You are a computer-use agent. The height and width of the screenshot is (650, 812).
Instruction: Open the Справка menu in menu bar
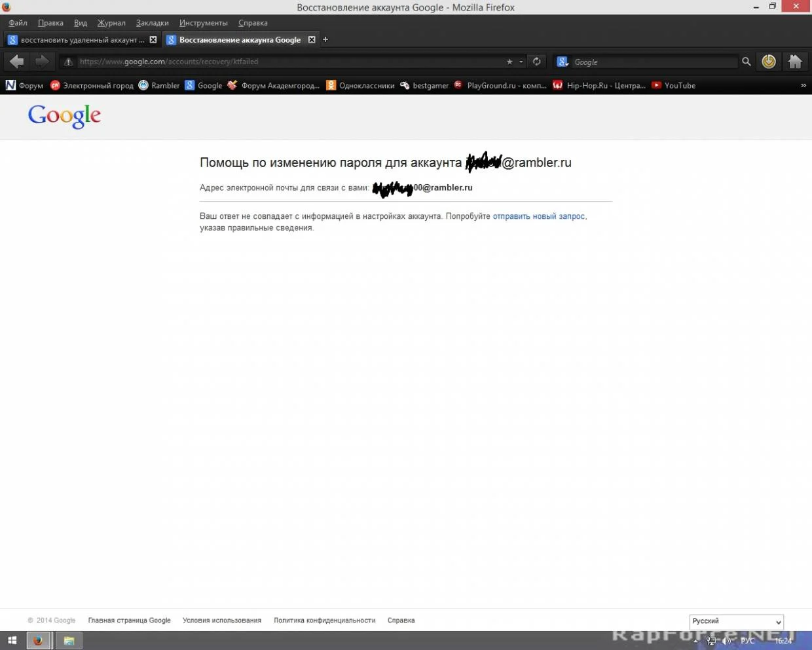(253, 23)
